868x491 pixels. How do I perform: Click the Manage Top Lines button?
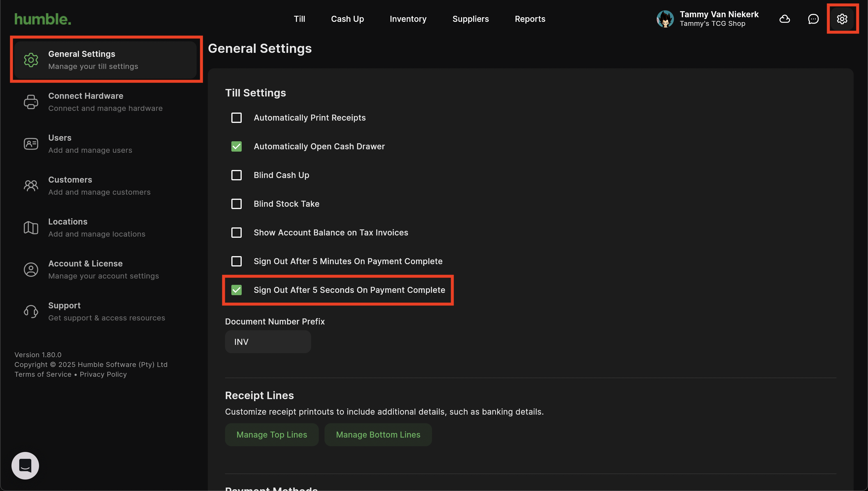(x=271, y=435)
